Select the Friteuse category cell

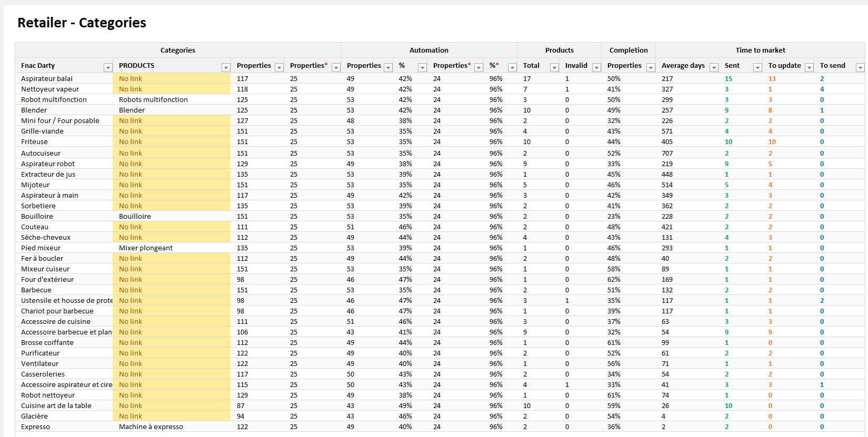(35, 141)
